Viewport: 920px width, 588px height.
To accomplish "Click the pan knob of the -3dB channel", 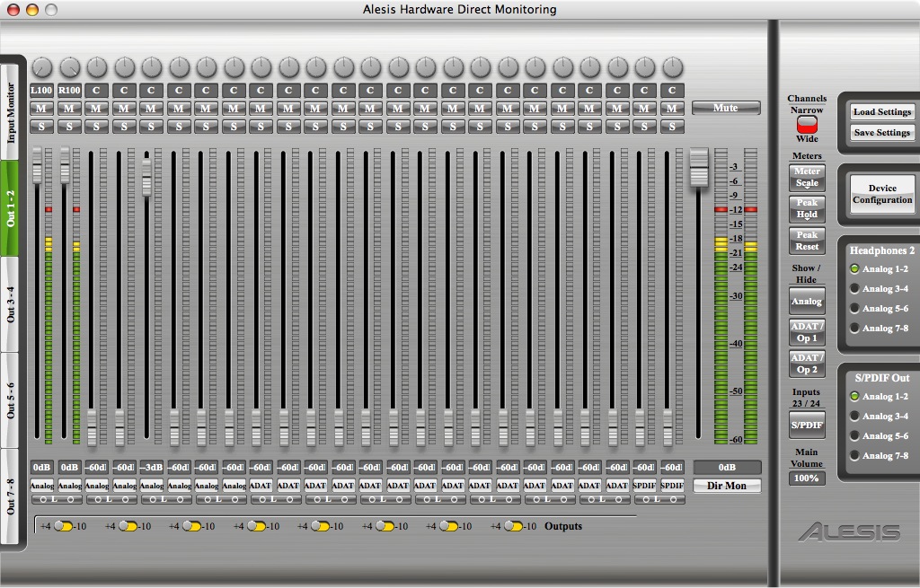I will point(151,68).
